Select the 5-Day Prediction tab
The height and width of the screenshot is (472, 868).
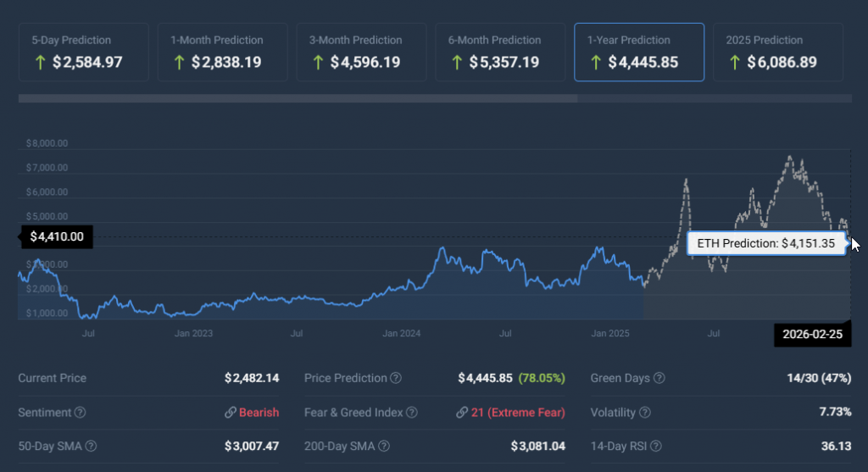83,53
